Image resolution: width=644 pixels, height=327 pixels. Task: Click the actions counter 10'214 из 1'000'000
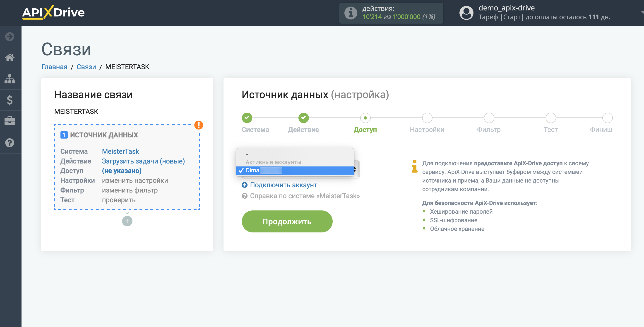pos(399,17)
